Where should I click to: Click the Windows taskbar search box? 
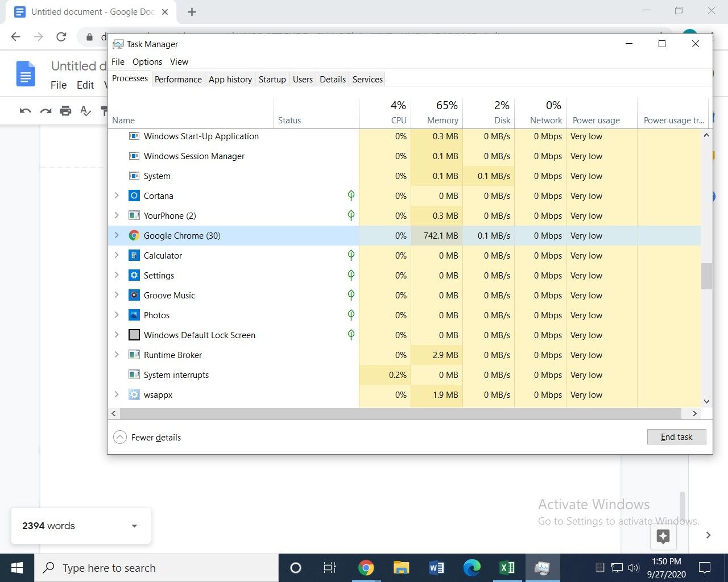156,568
